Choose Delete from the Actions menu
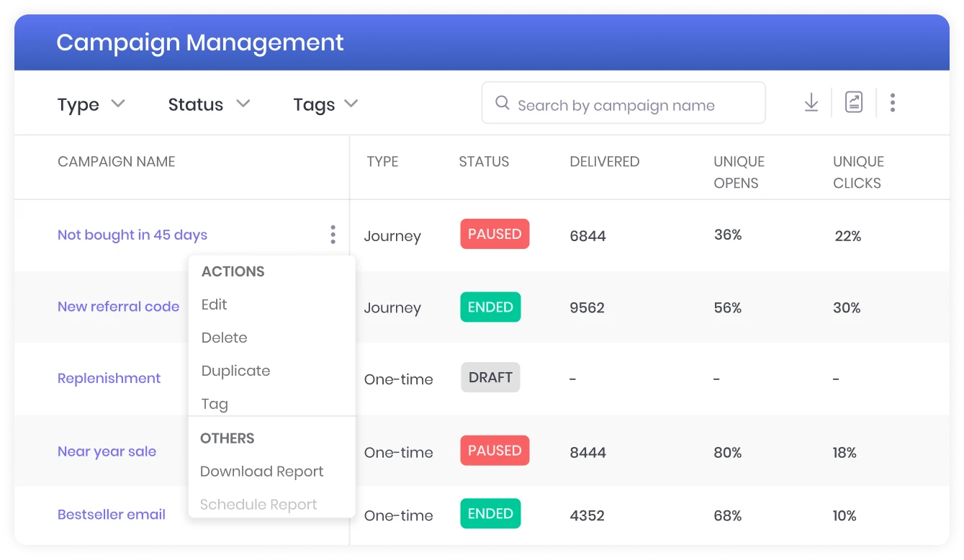The image size is (964, 560). click(225, 338)
